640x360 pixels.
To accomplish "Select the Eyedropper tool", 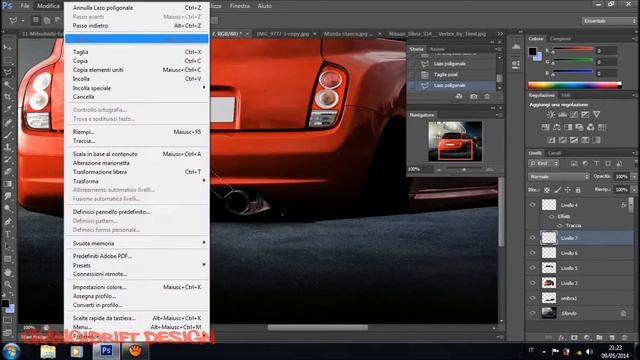I will (x=8, y=109).
